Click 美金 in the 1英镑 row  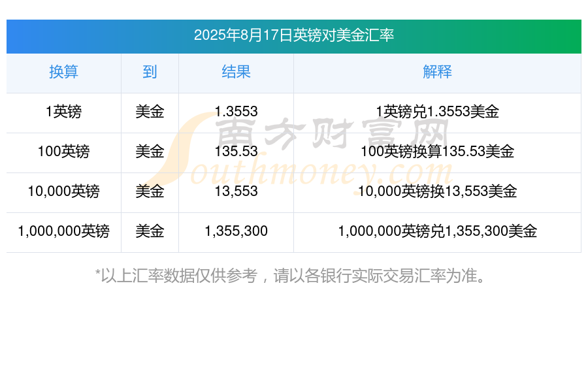tap(150, 112)
